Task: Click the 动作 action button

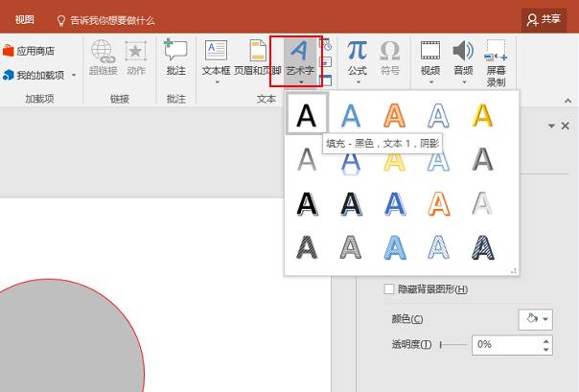Action: 136,58
